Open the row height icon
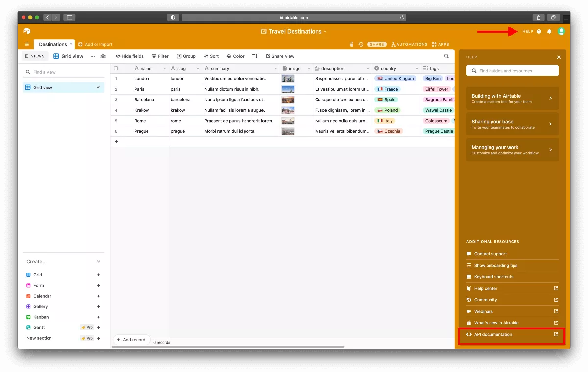Screen dimensions: 588x372 coord(255,56)
